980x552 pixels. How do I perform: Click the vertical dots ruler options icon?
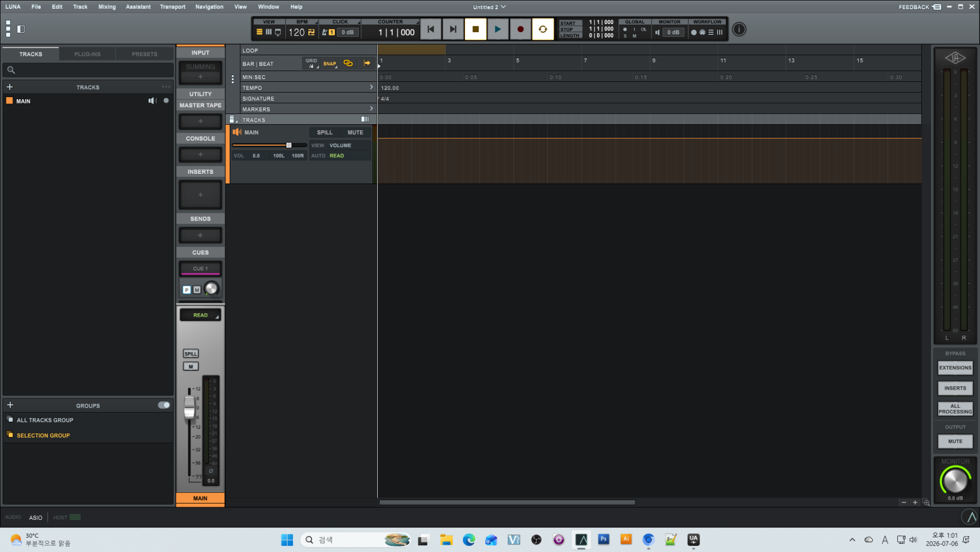coord(232,80)
